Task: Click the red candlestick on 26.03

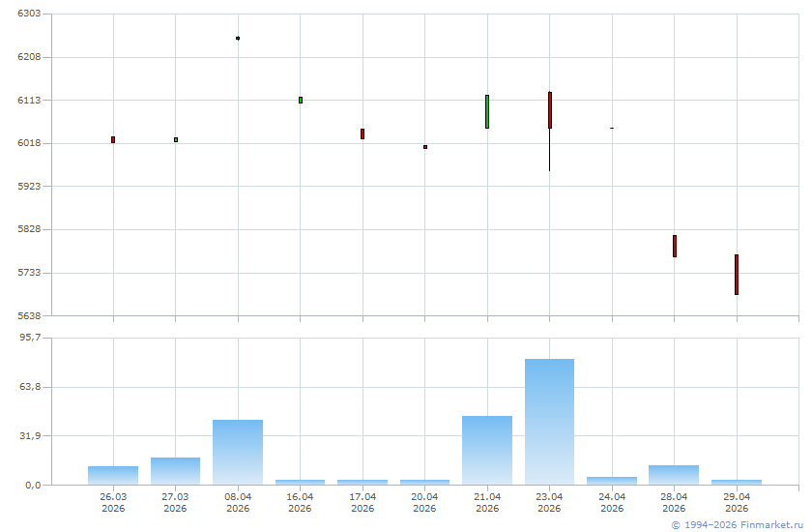Action: coord(113,140)
